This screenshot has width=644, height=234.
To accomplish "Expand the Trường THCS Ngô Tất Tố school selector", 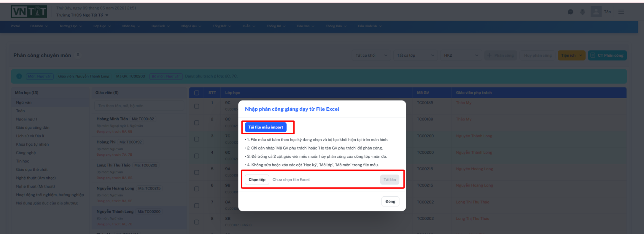I will tap(82, 15).
